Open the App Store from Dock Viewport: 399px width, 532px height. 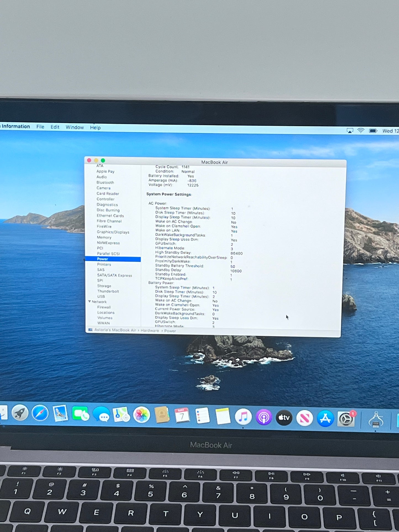[x=325, y=419]
